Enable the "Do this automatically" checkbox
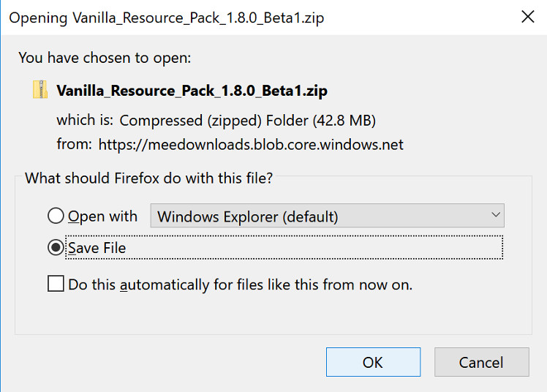The width and height of the screenshot is (547, 392). coord(56,284)
